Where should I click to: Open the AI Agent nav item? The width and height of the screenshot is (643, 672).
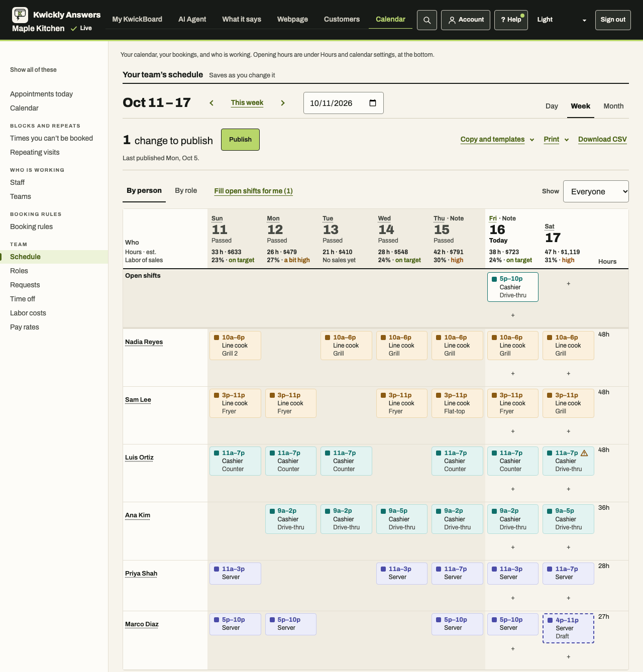[x=192, y=20]
